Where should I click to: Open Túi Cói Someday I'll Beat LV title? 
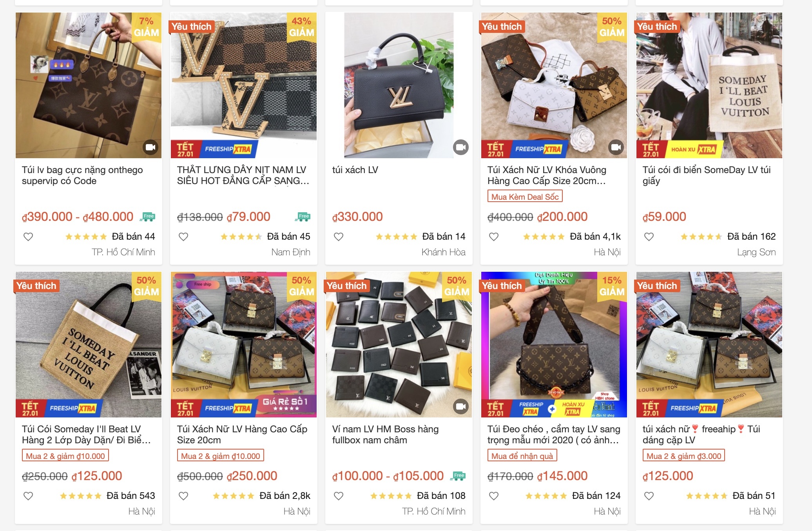tap(86, 434)
